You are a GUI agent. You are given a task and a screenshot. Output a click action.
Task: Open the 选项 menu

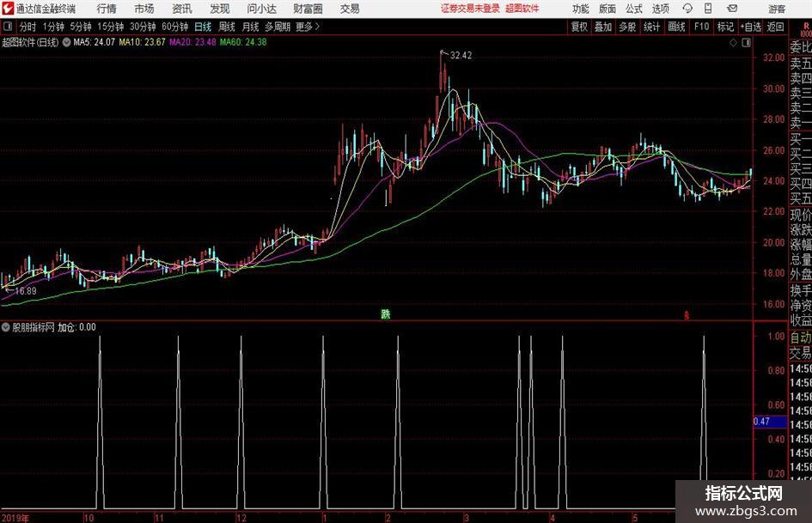(x=660, y=9)
